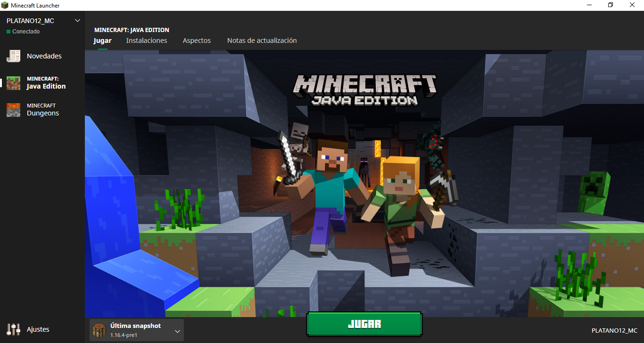Click the Novedades newspaper icon
Screen dimensions: 644x343
(x=13, y=56)
